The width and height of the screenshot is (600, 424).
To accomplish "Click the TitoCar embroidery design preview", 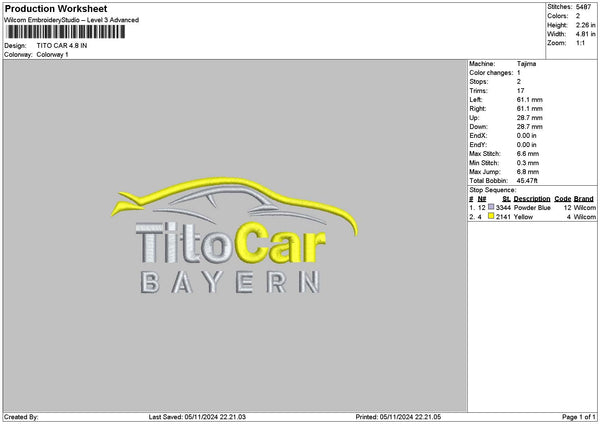I will click(235, 235).
